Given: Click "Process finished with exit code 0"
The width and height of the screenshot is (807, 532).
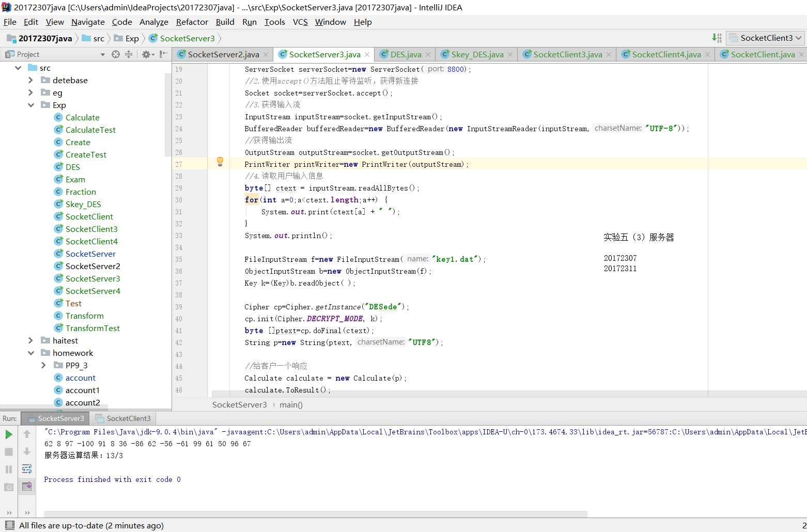Looking at the screenshot, I should click(x=113, y=479).
